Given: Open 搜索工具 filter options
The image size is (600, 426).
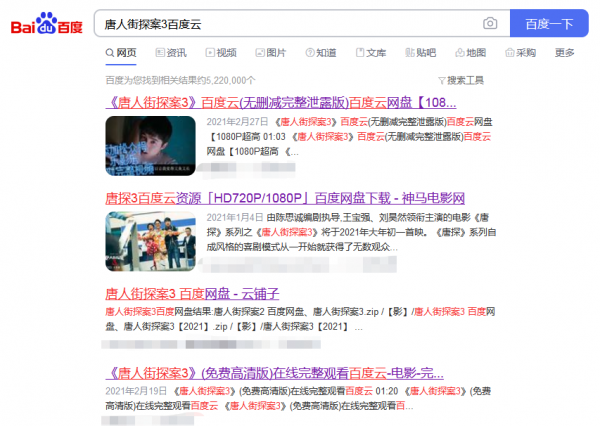Looking at the screenshot, I should point(461,80).
